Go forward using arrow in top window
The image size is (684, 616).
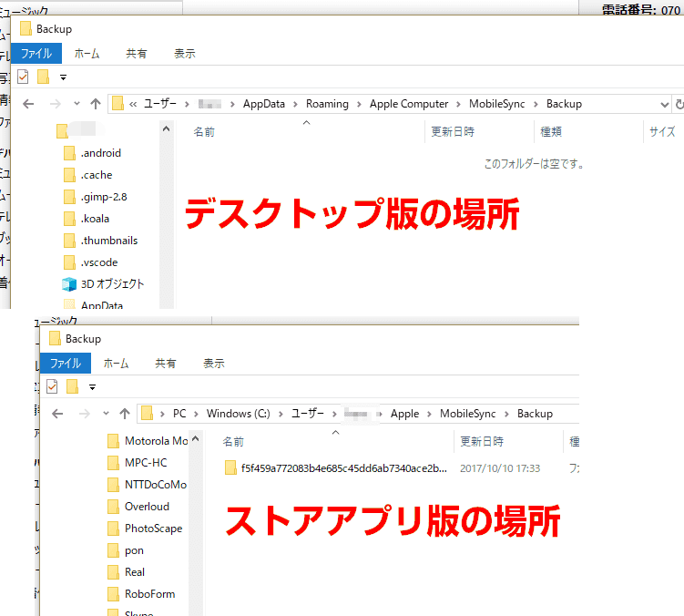(56, 104)
